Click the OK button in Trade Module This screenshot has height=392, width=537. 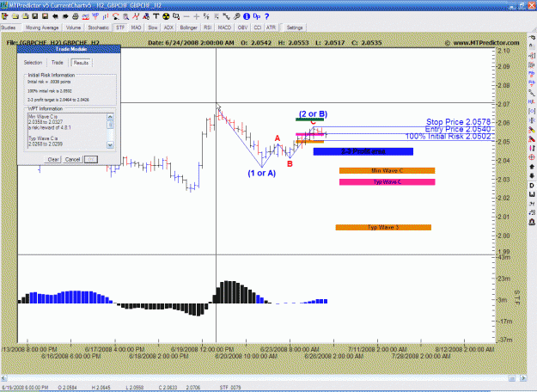pyautogui.click(x=91, y=159)
